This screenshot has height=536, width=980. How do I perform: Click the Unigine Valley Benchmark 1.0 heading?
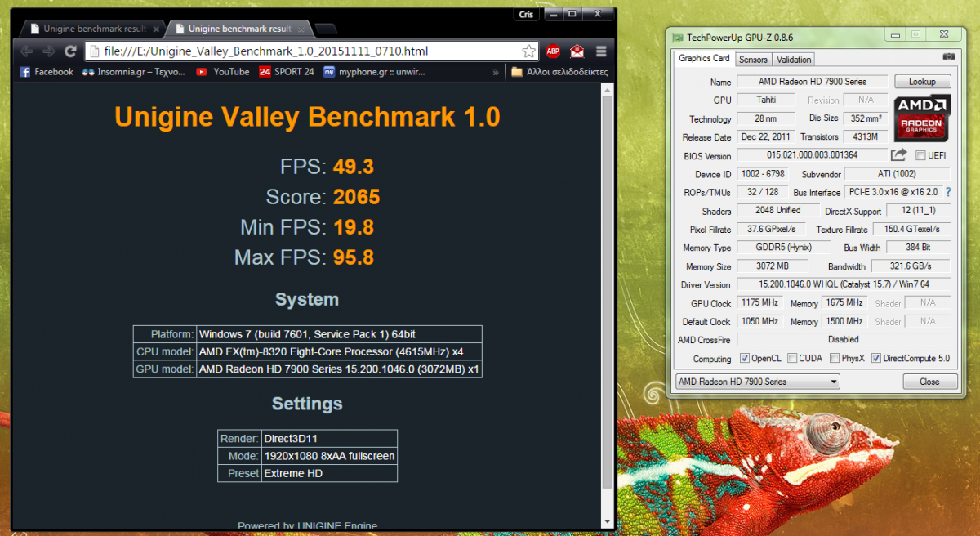point(307,117)
